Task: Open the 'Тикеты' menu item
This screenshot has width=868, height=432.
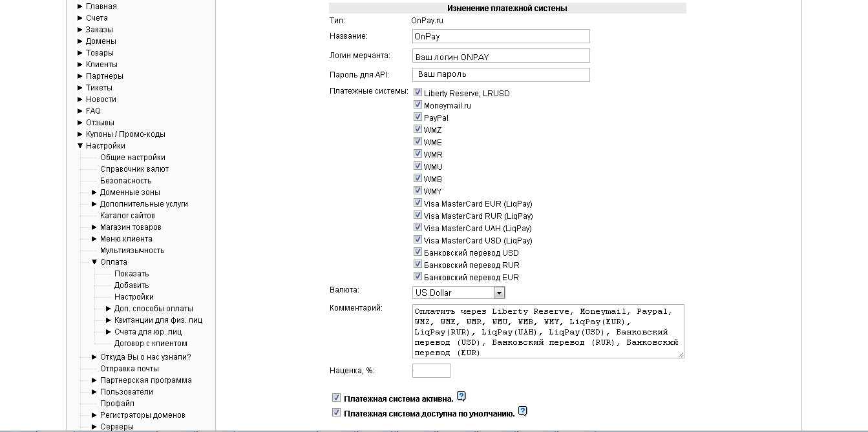Action: (x=99, y=88)
